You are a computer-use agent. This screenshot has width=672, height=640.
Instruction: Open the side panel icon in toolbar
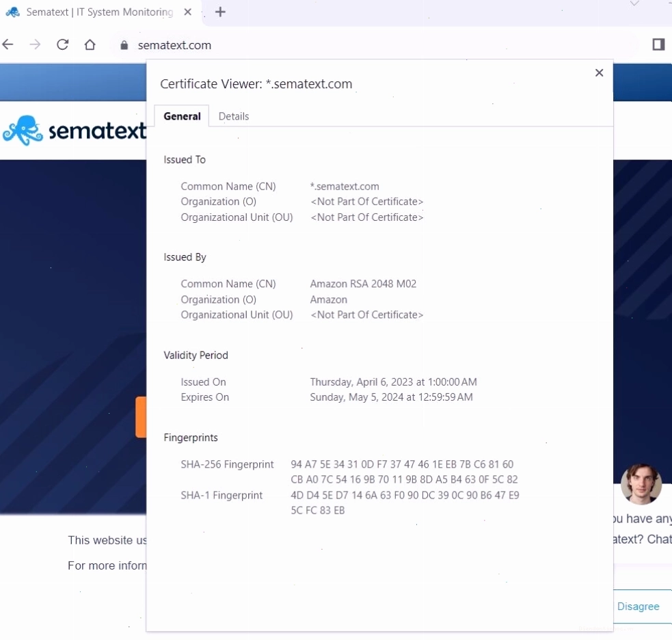click(x=658, y=44)
